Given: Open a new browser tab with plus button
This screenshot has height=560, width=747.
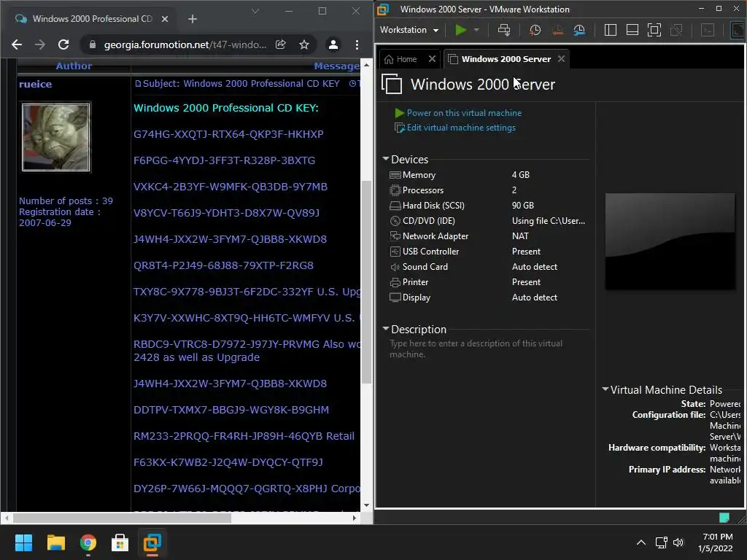Looking at the screenshot, I should [193, 19].
